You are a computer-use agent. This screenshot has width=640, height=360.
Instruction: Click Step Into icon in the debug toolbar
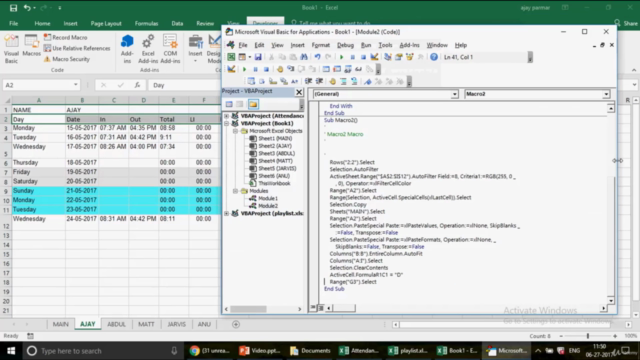pyautogui.click(x=291, y=69)
